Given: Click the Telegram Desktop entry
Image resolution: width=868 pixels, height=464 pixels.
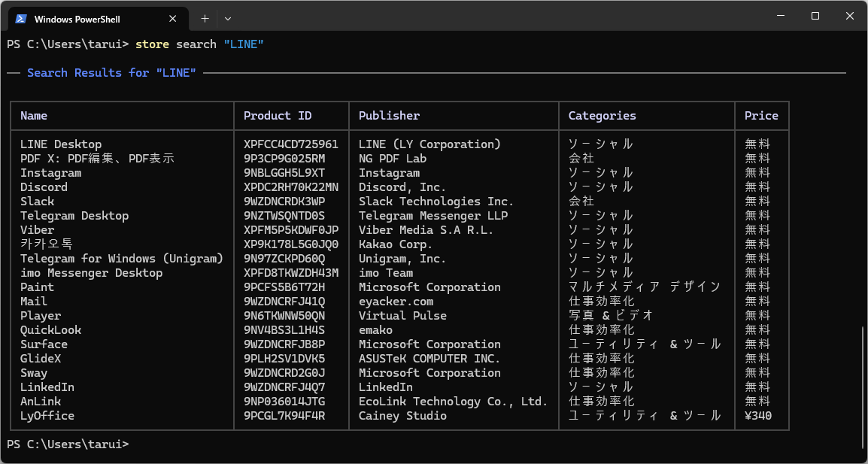Looking at the screenshot, I should [74, 216].
